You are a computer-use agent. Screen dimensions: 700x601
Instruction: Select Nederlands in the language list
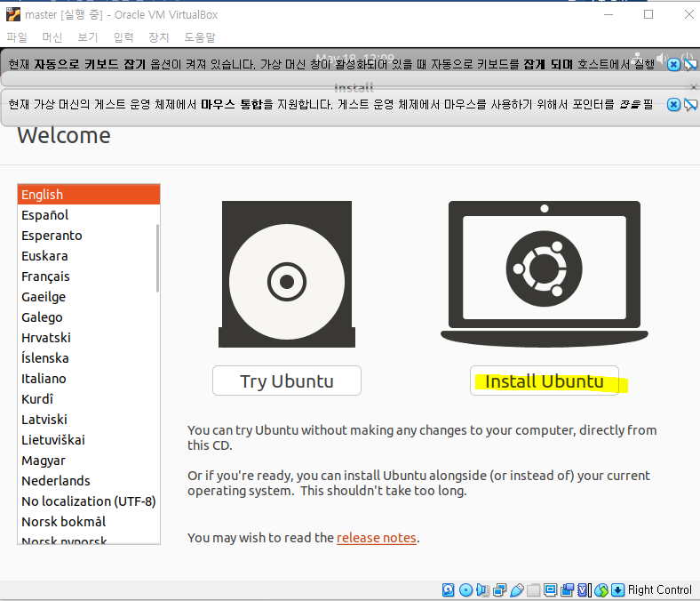click(89, 481)
